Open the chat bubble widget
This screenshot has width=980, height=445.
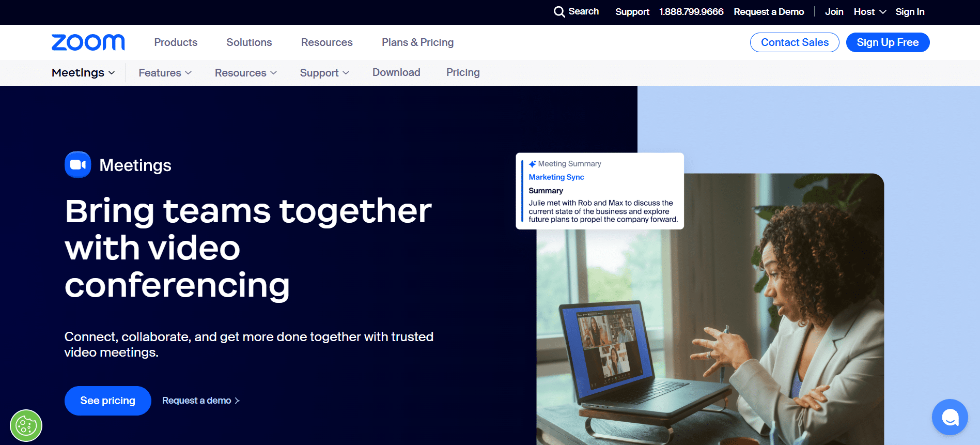click(x=950, y=417)
